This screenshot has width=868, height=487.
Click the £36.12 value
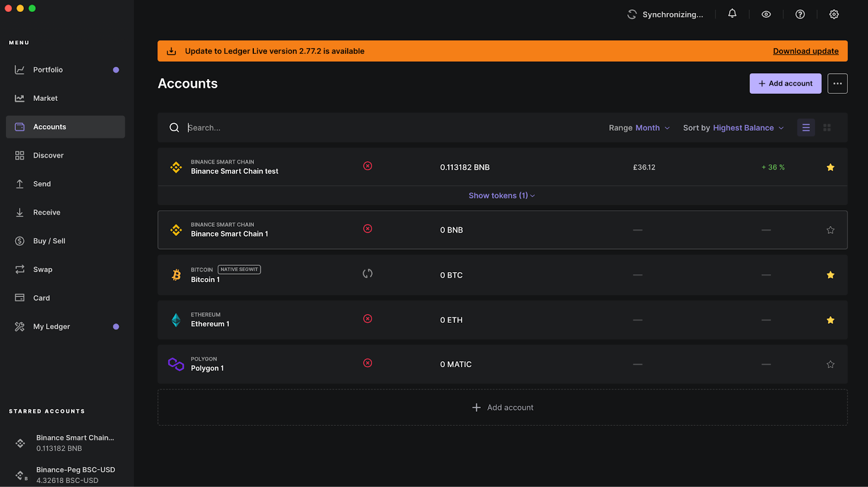(644, 168)
